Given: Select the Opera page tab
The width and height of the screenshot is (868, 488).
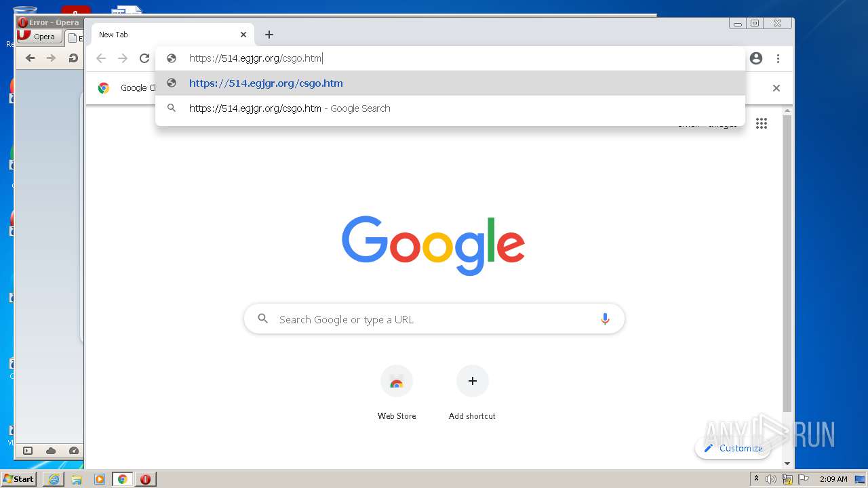Looking at the screenshot, I should (x=75, y=38).
